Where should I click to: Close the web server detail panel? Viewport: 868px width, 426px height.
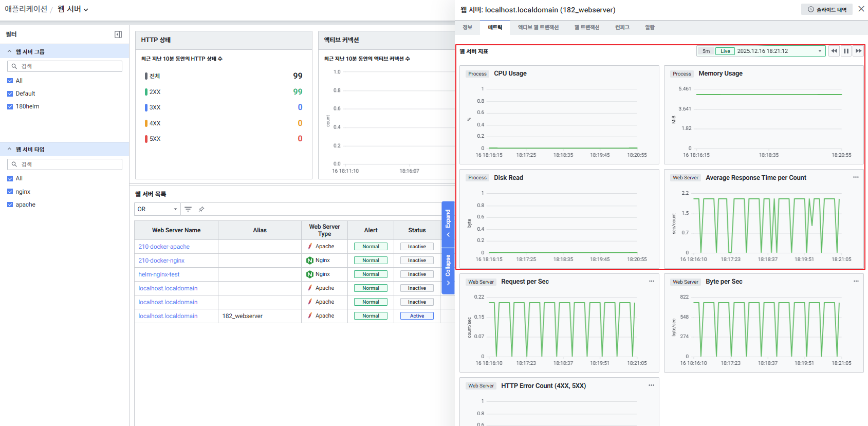pyautogui.click(x=861, y=9)
